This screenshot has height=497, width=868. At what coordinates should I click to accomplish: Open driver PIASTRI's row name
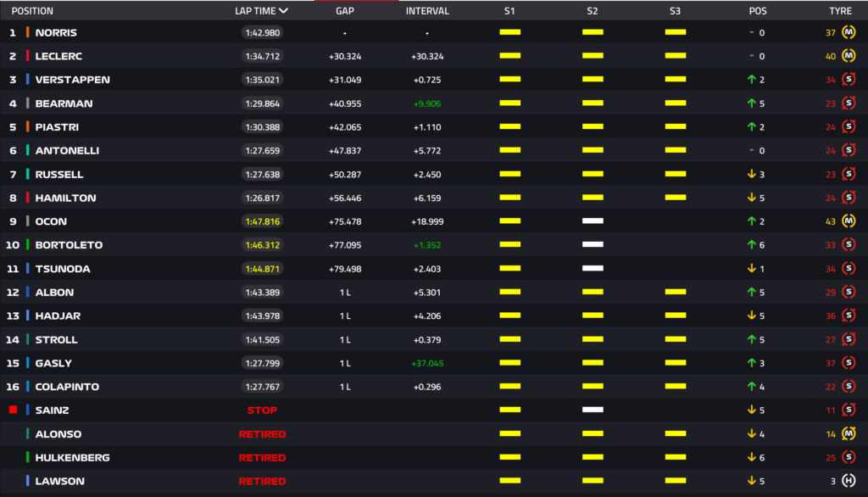click(57, 127)
